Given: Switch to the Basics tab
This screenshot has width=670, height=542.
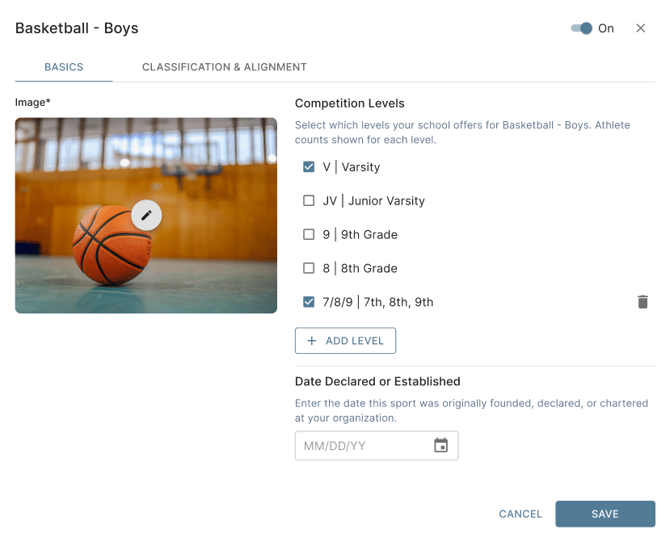Looking at the screenshot, I should pos(64,67).
